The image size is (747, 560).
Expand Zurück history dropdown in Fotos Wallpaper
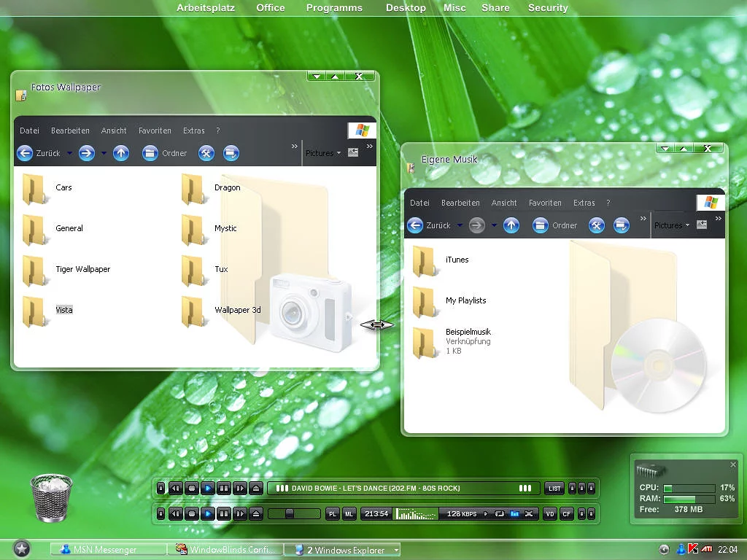(x=69, y=153)
